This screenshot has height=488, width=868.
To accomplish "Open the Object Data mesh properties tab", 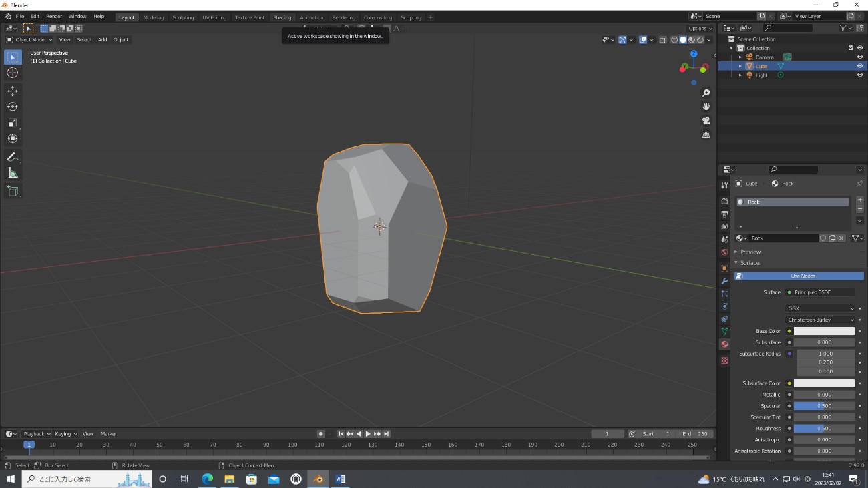I will (x=724, y=332).
